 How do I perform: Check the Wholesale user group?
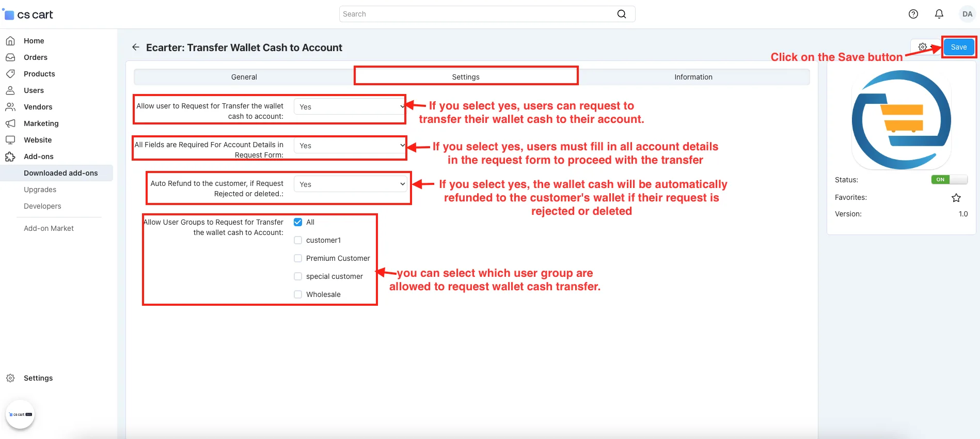[298, 294]
